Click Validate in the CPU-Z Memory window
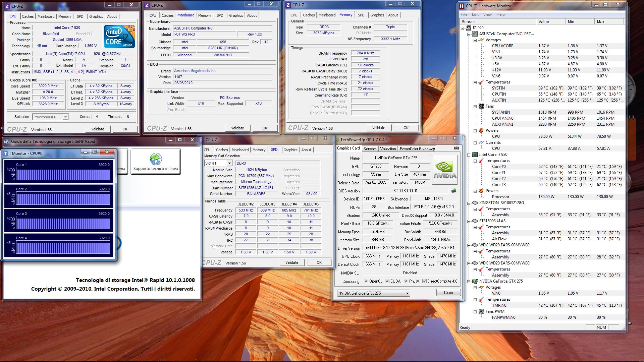Viewport: 644px width, 362px height. point(379,128)
